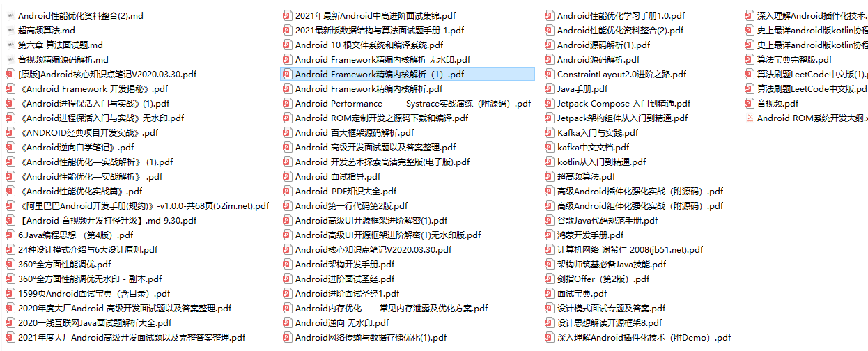Click the file Android第一行代码第2版.pdf
868x351 pixels.
pyautogui.click(x=345, y=206)
